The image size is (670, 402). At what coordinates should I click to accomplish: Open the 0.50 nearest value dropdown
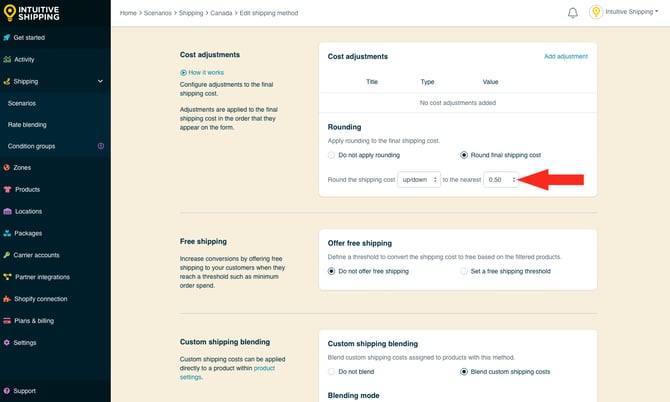pos(501,179)
